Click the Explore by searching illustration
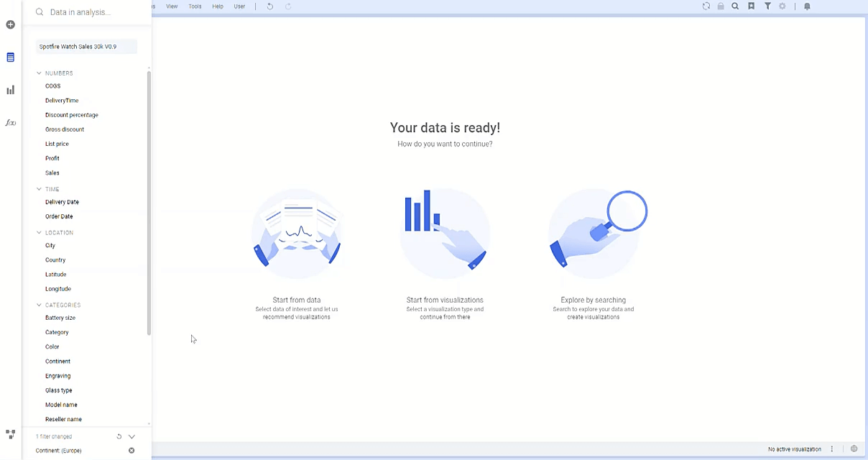The width and height of the screenshot is (868, 460). point(596,234)
